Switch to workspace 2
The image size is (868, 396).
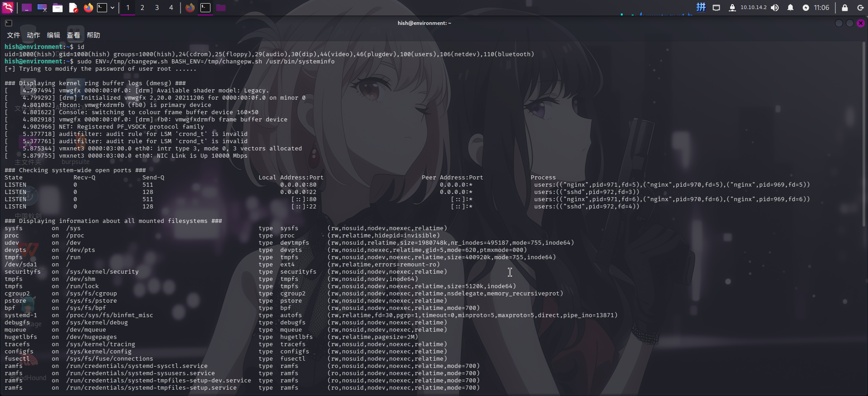coord(142,8)
